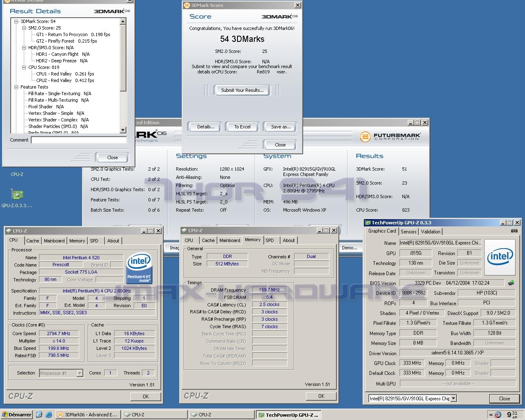Switch to the Validation tab in GPU-Z

tap(431, 232)
